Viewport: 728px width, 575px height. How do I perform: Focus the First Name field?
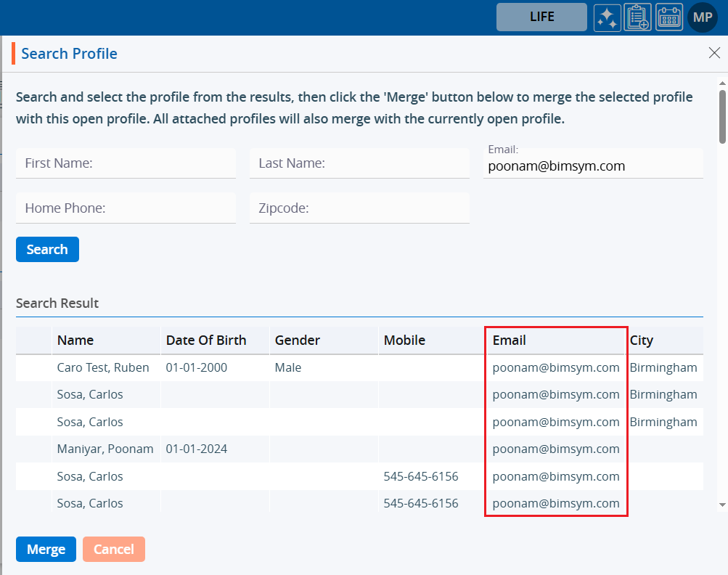pyautogui.click(x=126, y=164)
